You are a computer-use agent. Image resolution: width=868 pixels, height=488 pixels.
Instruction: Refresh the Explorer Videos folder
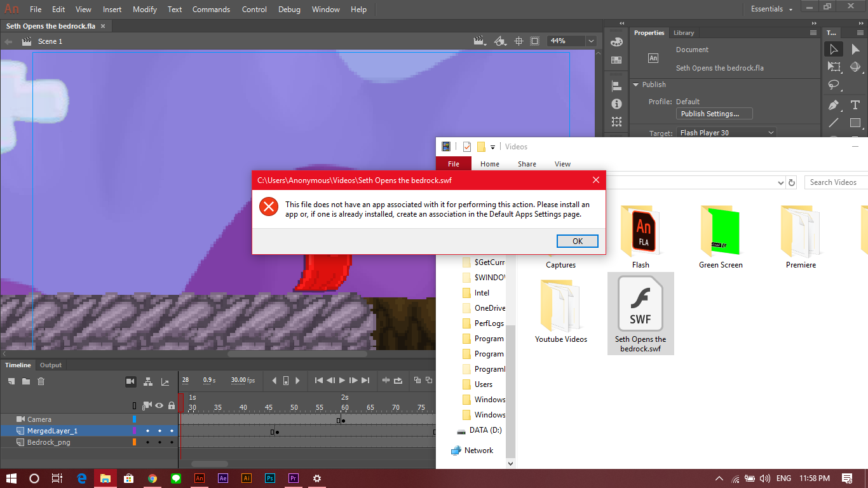click(x=792, y=182)
